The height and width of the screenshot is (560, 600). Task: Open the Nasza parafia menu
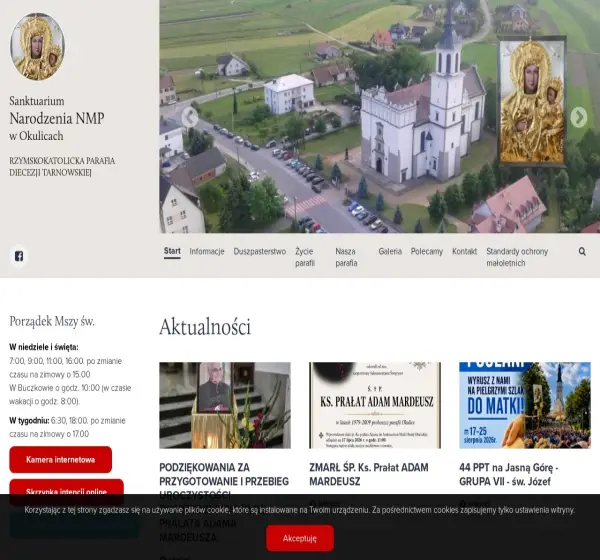346,257
